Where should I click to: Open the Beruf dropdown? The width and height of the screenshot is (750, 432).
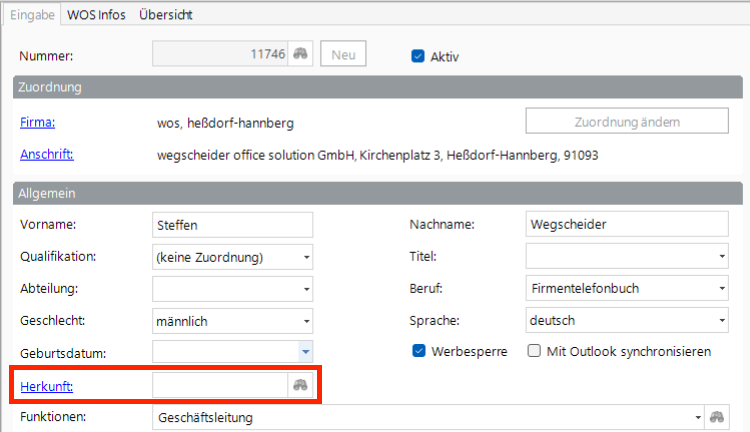coord(721,289)
